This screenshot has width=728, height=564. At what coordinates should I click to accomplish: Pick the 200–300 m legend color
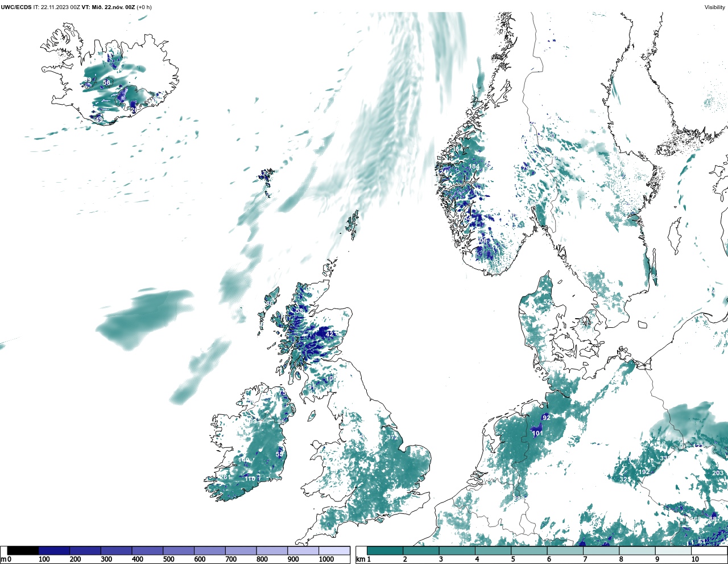(x=85, y=550)
